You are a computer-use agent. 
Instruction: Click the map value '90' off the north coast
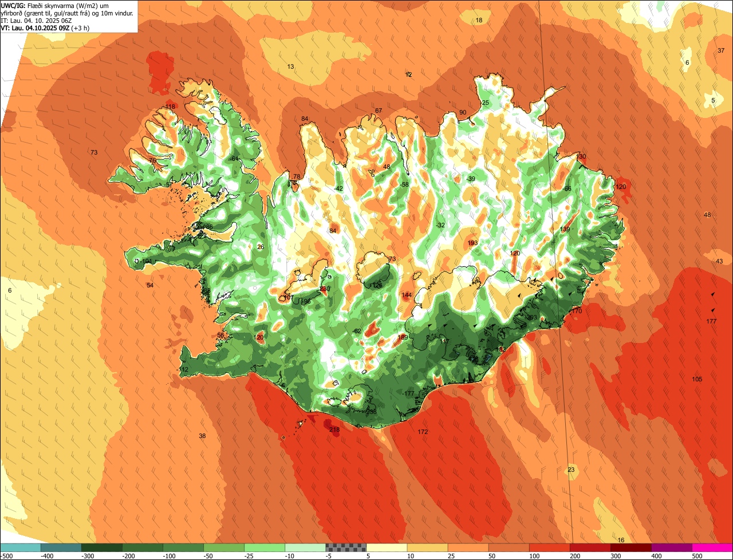[463, 112]
